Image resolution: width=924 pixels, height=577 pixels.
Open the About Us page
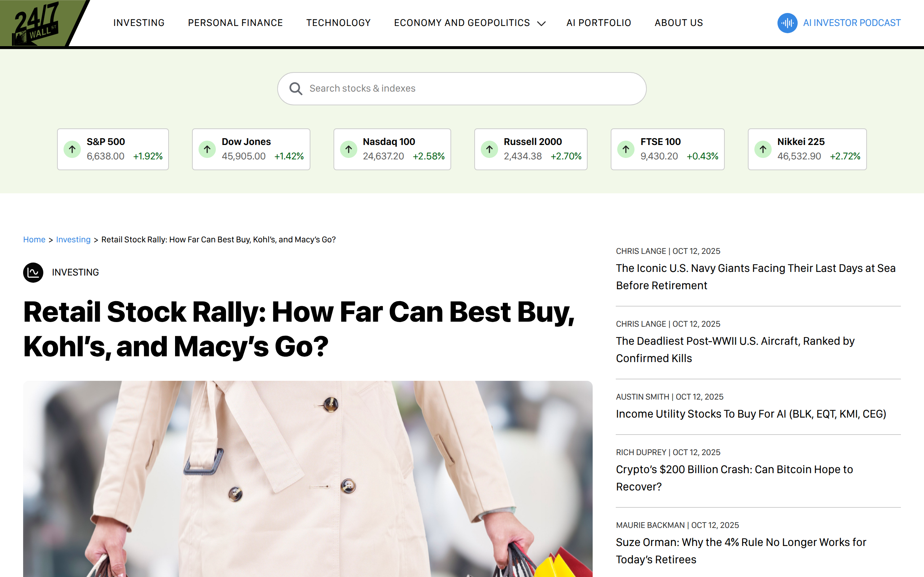click(679, 23)
